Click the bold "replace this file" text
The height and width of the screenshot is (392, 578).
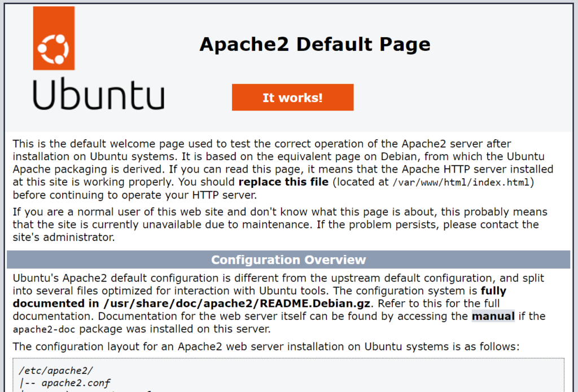(283, 182)
